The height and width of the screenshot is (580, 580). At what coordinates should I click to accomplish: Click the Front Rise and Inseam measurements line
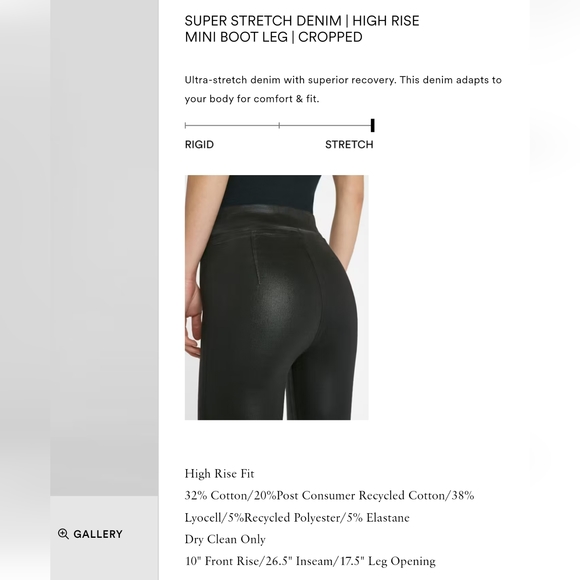310,561
